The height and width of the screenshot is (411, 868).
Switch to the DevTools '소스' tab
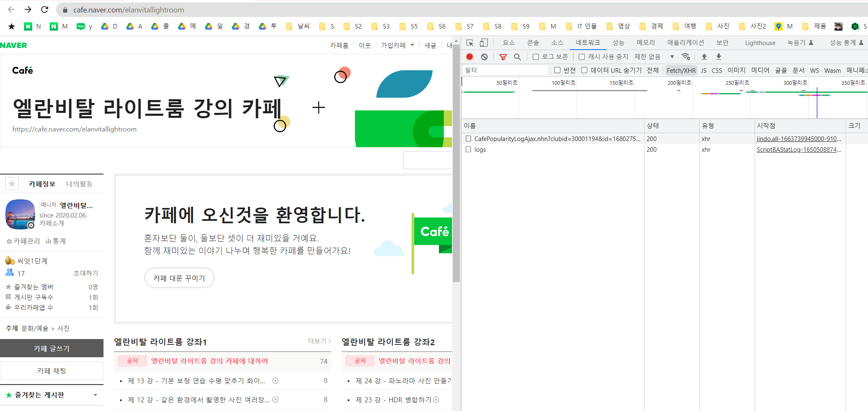click(557, 43)
